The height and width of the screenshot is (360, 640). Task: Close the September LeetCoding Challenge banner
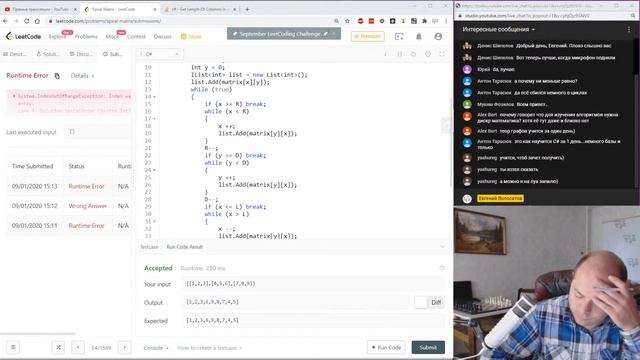click(x=334, y=33)
